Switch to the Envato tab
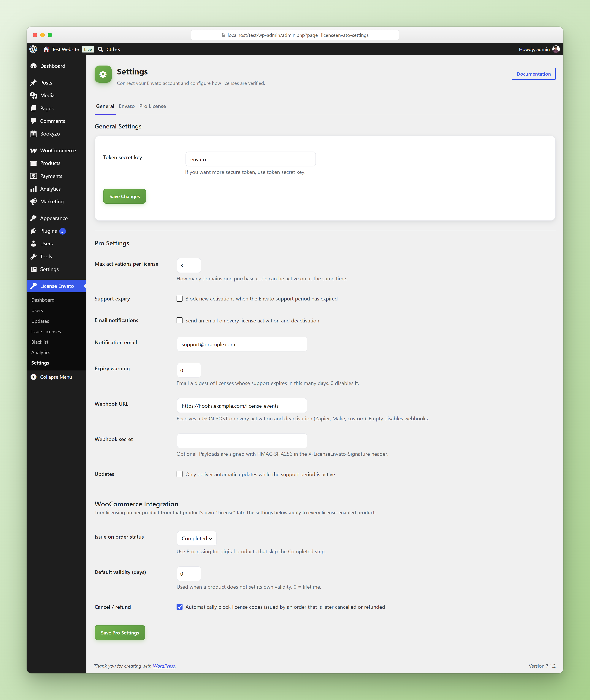The image size is (590, 700). tap(127, 106)
